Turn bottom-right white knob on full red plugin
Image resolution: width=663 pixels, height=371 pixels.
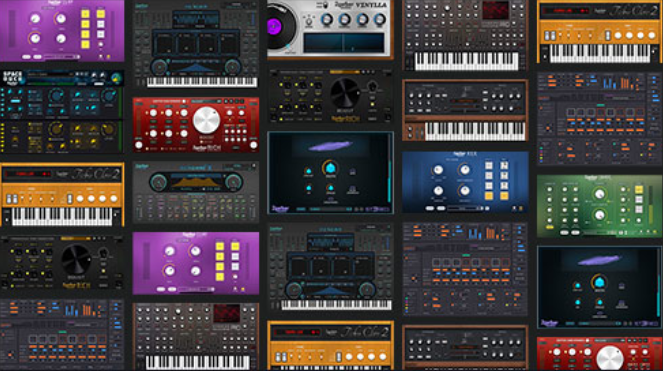coord(253,145)
